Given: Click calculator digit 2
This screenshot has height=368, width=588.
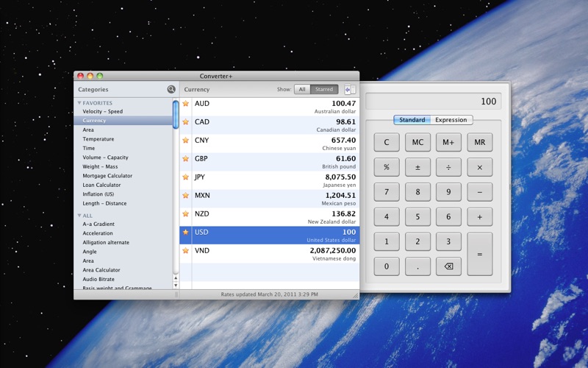Looking at the screenshot, I should [x=417, y=241].
